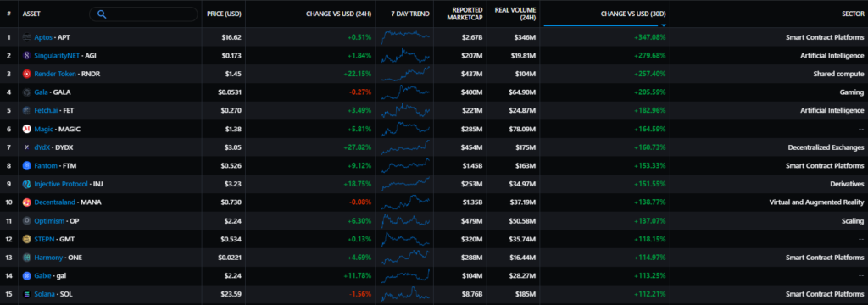Click the Solana coin logo icon

pyautogui.click(x=26, y=294)
